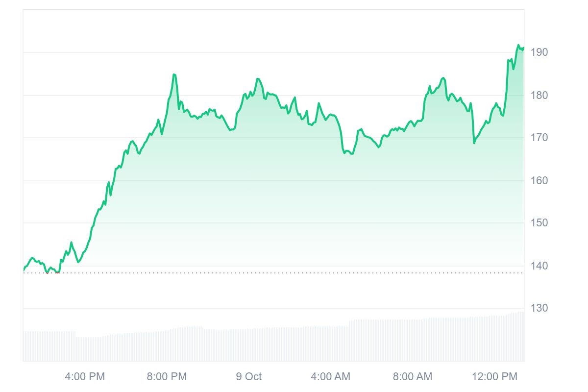Click the 190 price axis label
588x392 pixels.
tap(538, 52)
